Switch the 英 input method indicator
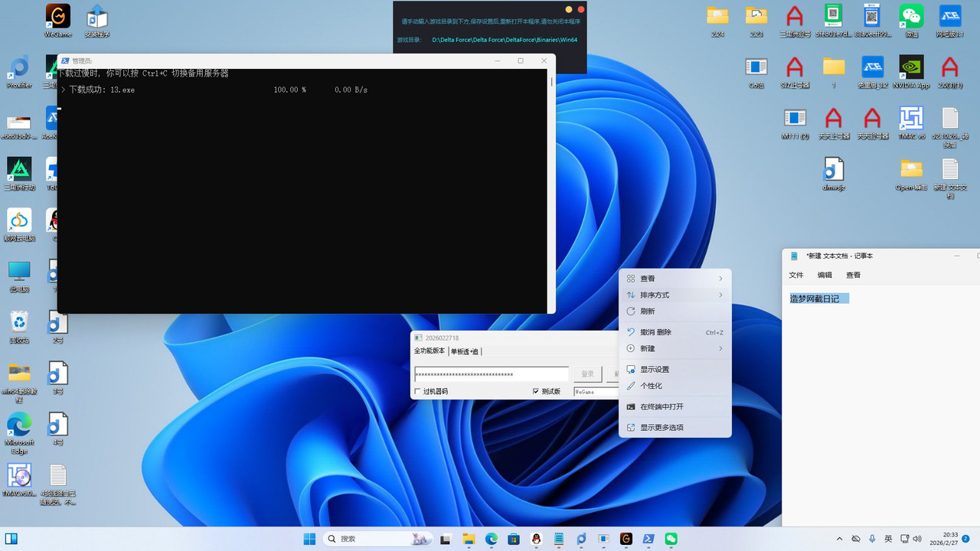This screenshot has width=980, height=551. 888,539
